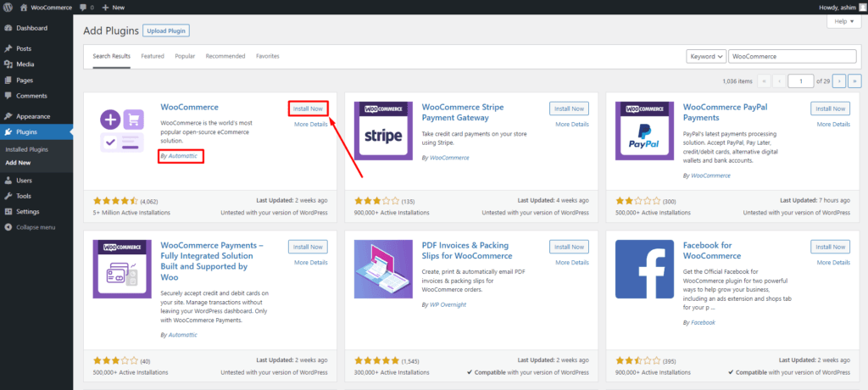Click the PDF Invoices plugin thumbnail

click(x=383, y=270)
